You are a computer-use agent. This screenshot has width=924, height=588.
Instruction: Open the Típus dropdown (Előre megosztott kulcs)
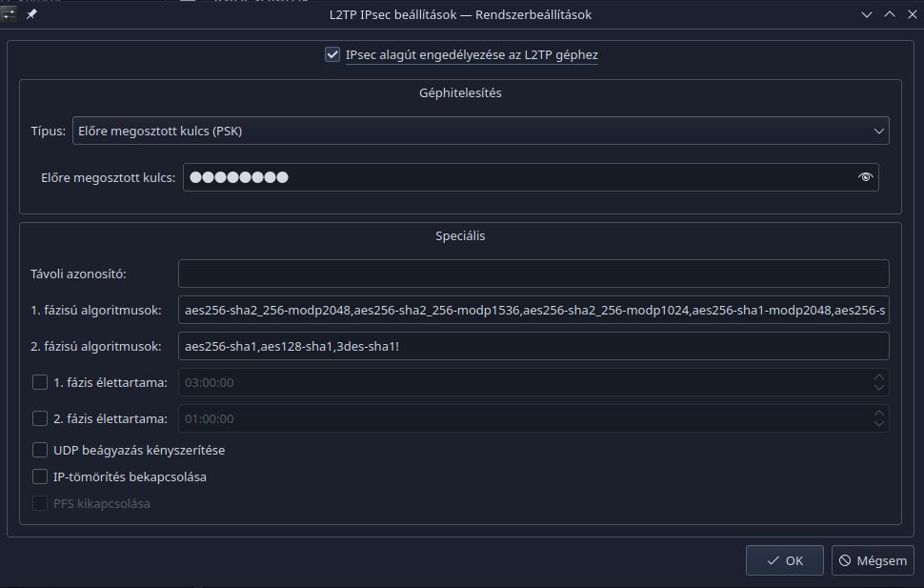(480, 131)
